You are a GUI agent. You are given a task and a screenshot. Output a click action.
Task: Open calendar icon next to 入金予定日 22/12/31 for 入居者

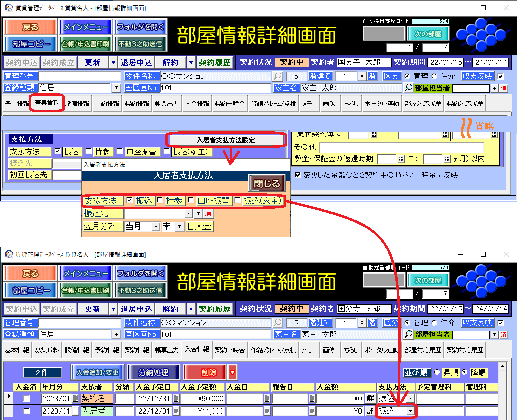(176, 411)
